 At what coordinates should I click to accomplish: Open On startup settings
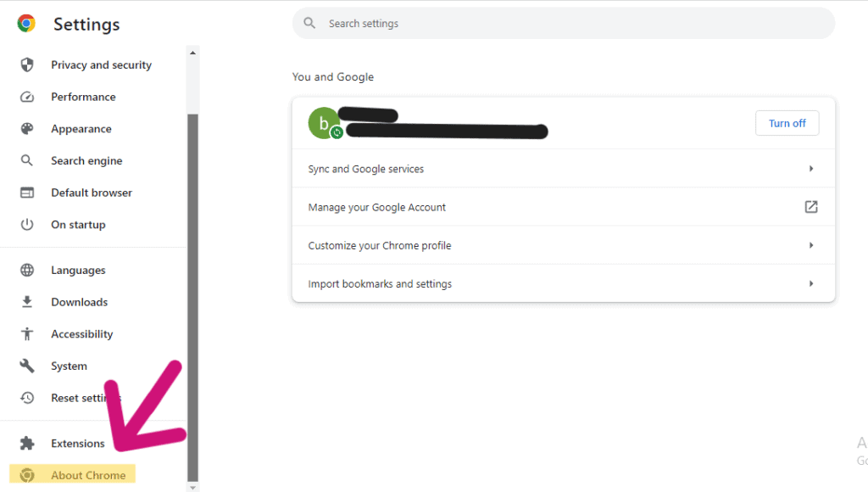tap(79, 225)
